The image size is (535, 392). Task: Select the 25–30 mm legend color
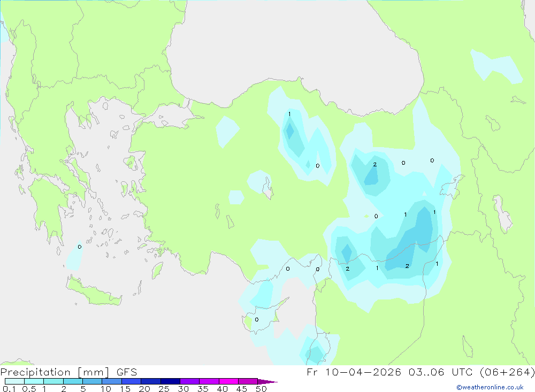pos(170,381)
